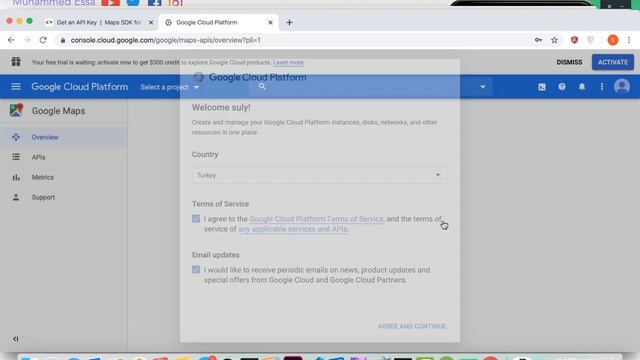The height and width of the screenshot is (360, 640).
Task: Toggle the Terms of Service agreement checkbox
Action: (x=196, y=219)
